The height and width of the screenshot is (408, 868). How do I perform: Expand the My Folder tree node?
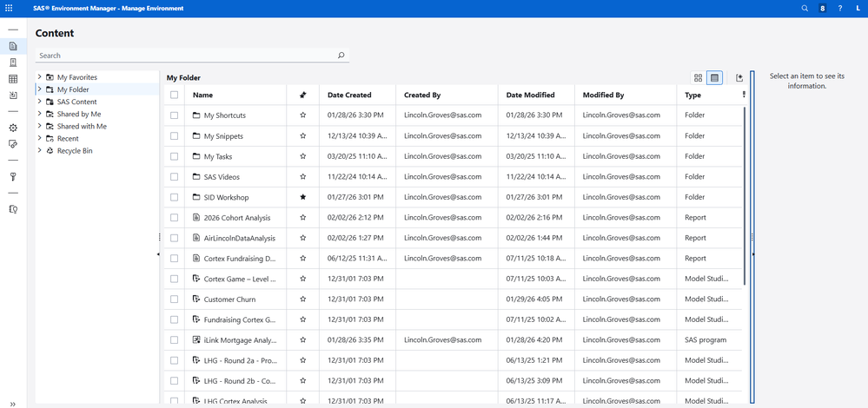40,89
